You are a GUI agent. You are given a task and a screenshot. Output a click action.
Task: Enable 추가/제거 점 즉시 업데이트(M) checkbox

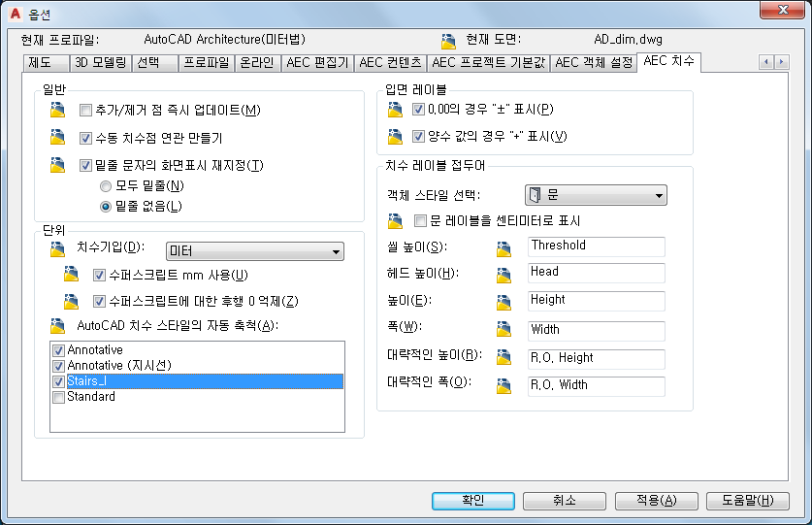coord(86,110)
